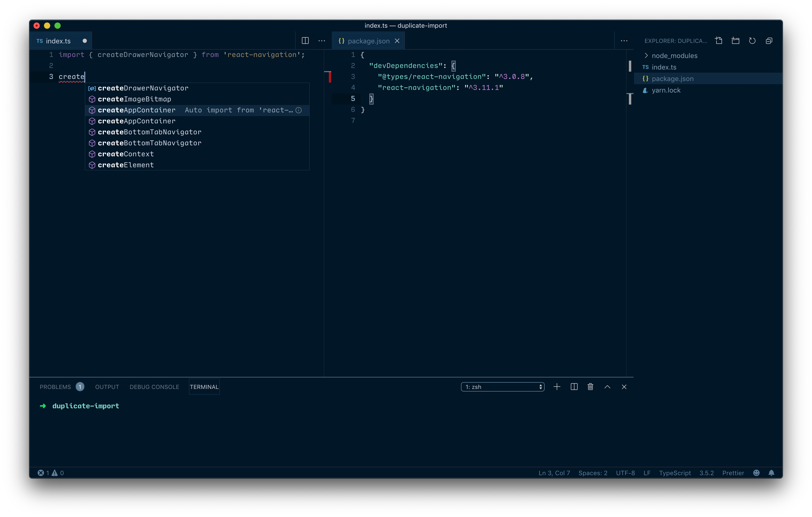Screen dimensions: 812x517
Task: Open the PROBLEMS panel
Action: click(55, 387)
